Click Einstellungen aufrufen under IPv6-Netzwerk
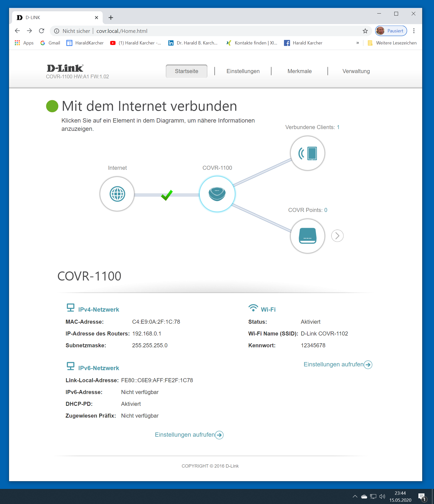Screen dimensions: 434x504 [x=185, y=435]
